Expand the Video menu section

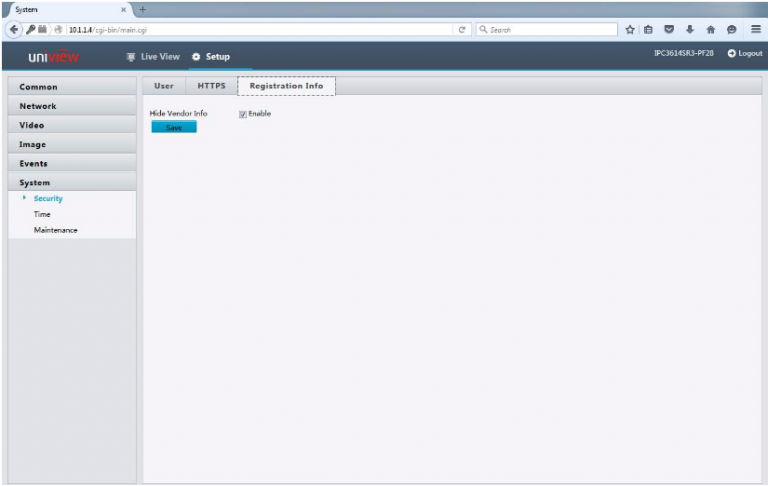click(x=72, y=125)
